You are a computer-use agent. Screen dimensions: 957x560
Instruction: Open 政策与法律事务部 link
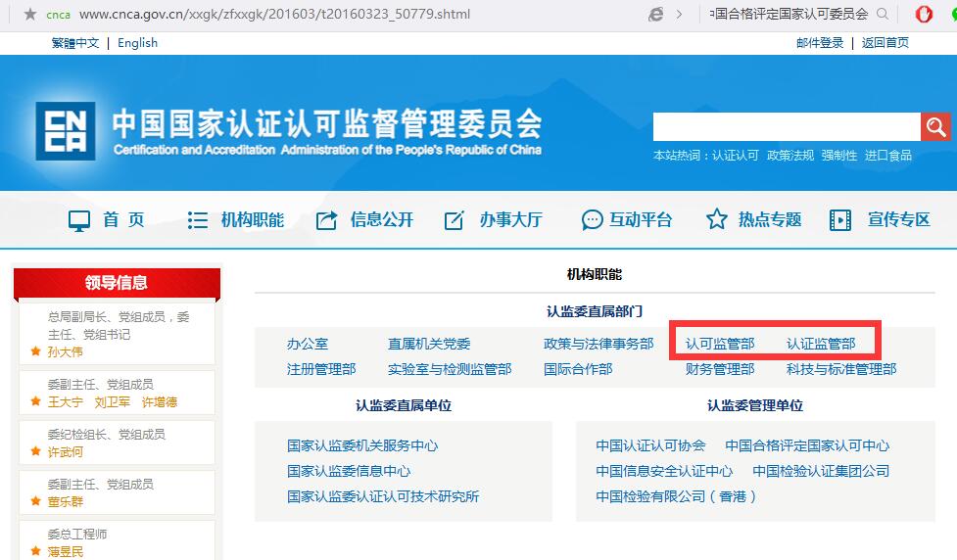[598, 344]
